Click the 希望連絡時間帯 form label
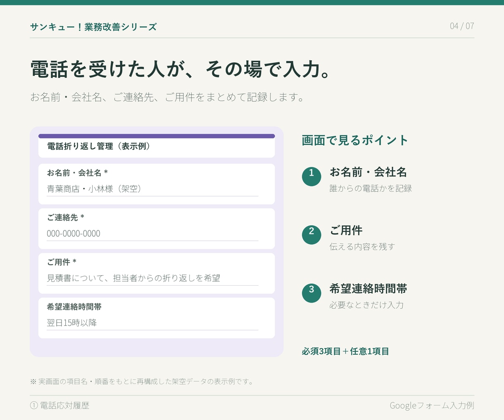This screenshot has height=420, width=504. (74, 307)
